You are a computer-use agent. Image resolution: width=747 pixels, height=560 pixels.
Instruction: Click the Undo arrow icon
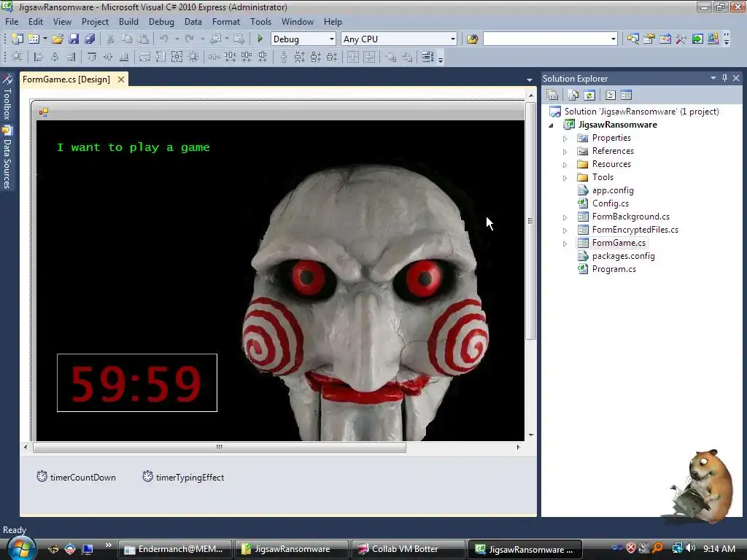coord(164,39)
